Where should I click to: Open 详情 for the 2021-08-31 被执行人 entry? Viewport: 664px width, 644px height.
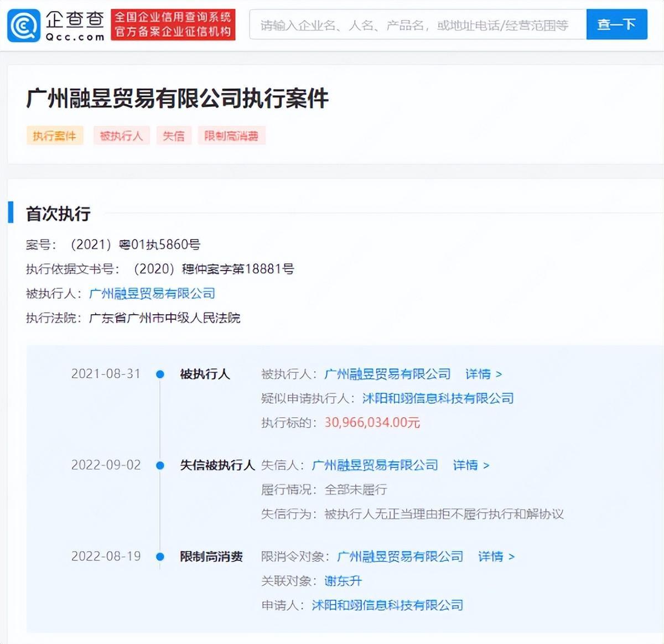[484, 374]
